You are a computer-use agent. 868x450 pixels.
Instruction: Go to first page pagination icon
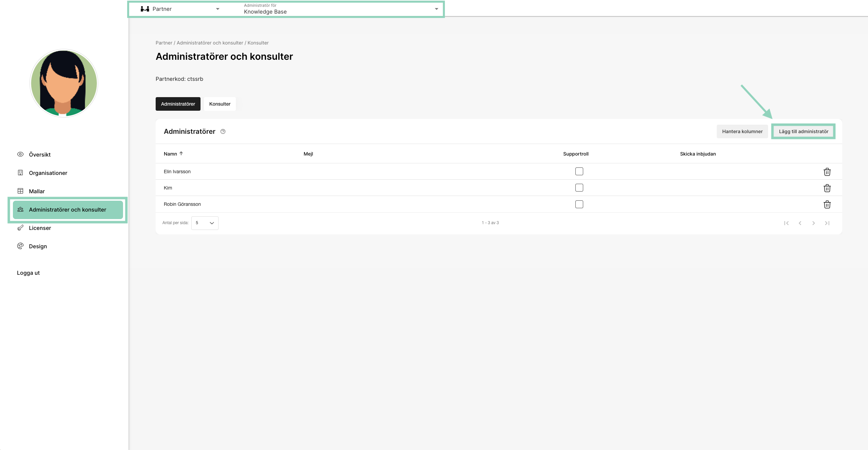786,223
